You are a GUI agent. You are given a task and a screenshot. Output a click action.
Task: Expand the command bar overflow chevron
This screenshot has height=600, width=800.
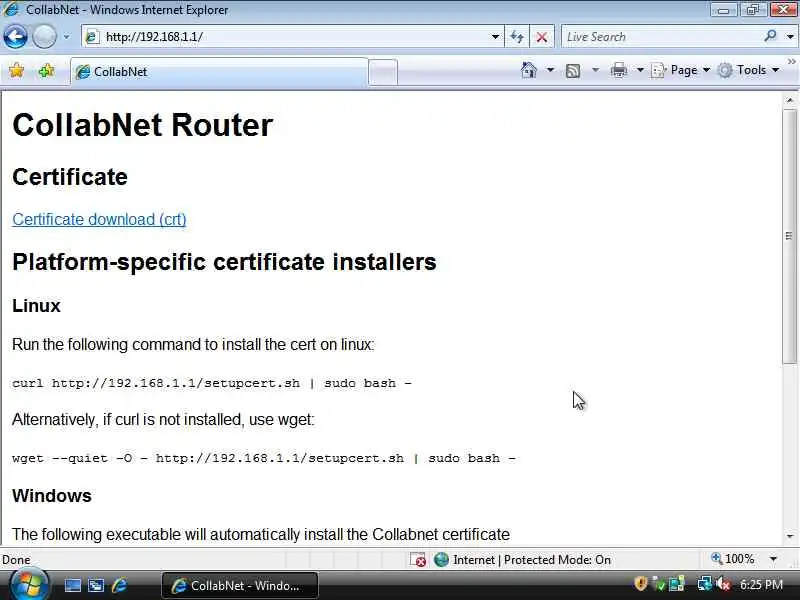pos(791,62)
